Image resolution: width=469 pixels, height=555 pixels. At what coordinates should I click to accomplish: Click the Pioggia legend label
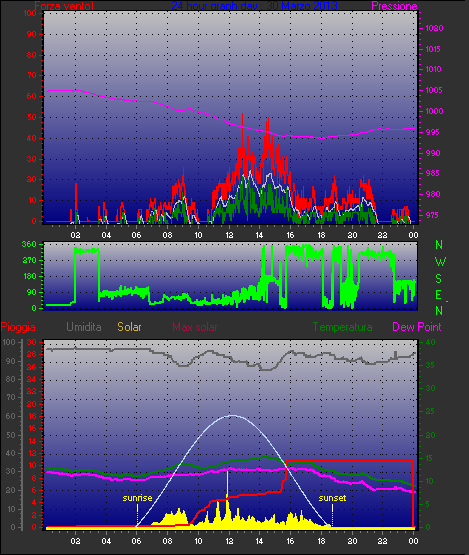point(18,327)
